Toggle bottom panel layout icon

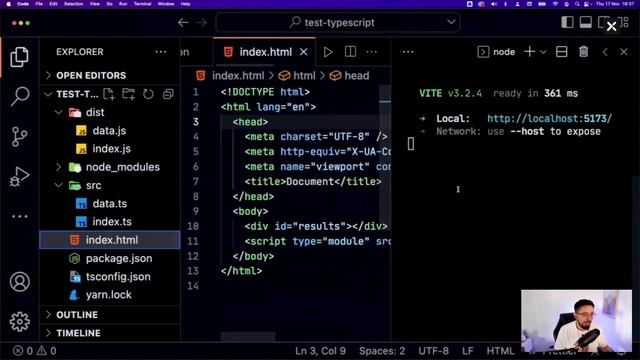pyautogui.click(x=586, y=22)
